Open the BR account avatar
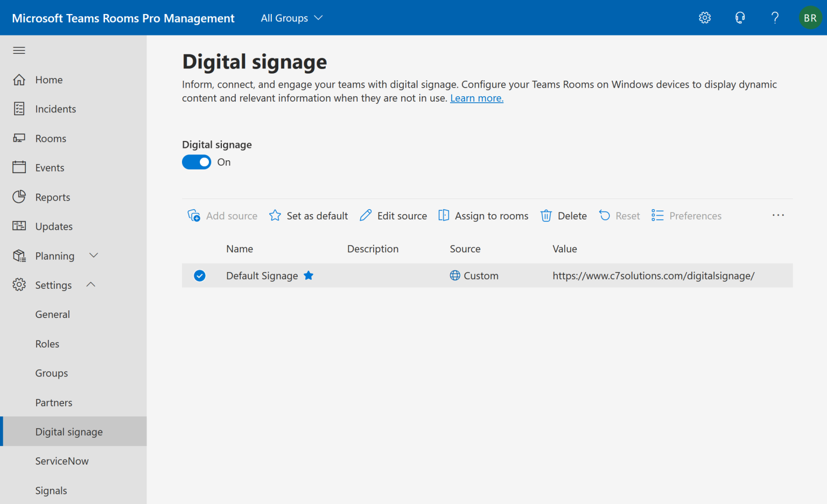This screenshot has height=504, width=827. (810, 17)
